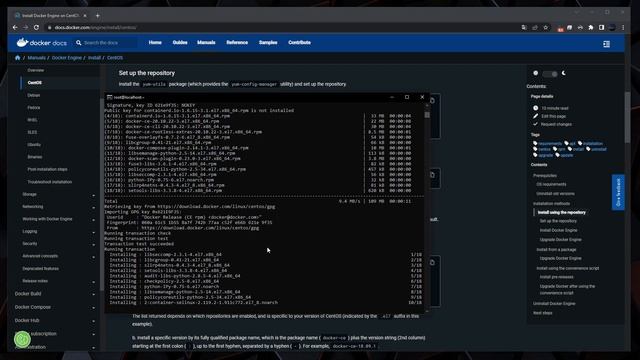Screen dimensions: 640x360
Task: Open Chrome three-dot menu
Action: coord(623,27)
